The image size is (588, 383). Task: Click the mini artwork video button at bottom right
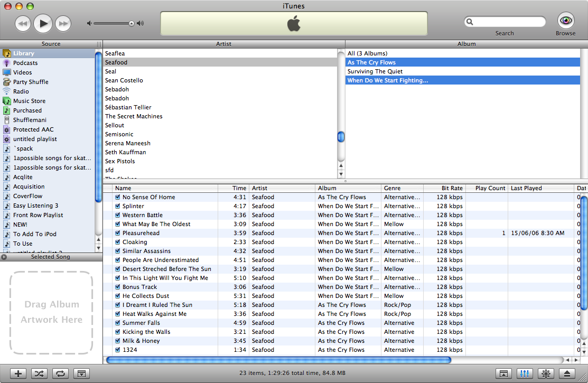tap(503, 373)
